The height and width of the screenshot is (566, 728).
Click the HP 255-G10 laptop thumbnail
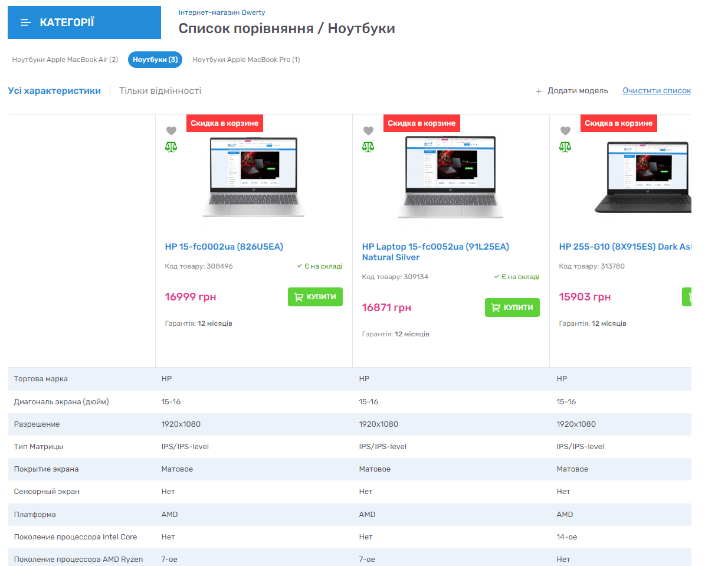[642, 178]
